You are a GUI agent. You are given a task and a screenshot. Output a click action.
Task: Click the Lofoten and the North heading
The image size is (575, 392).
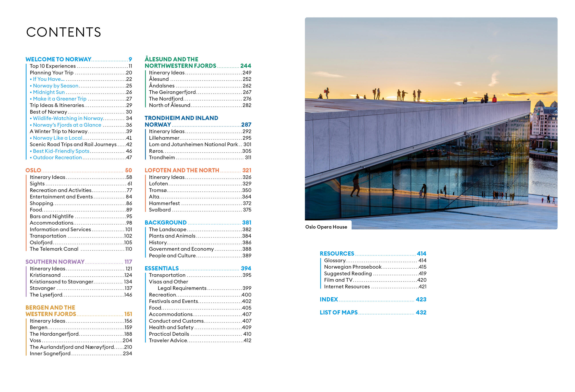point(182,170)
